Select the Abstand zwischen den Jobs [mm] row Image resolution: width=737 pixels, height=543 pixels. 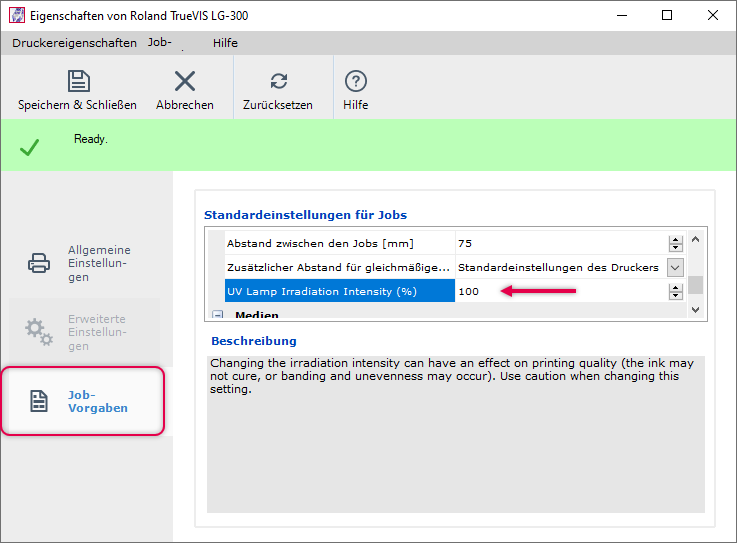point(340,244)
